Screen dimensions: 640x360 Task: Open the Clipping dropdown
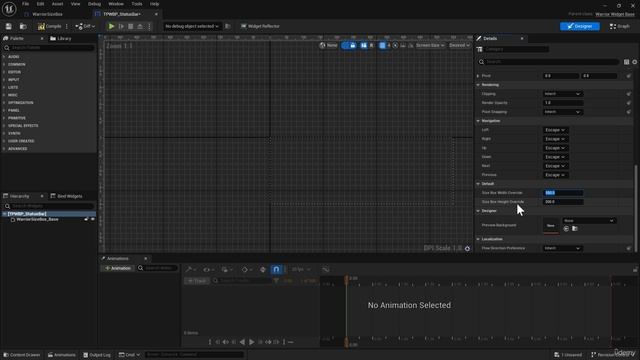click(562, 94)
